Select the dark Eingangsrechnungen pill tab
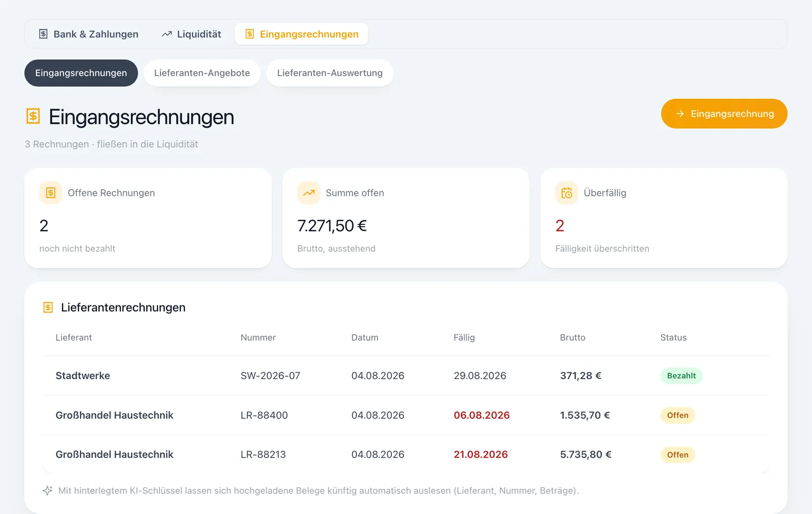 81,73
